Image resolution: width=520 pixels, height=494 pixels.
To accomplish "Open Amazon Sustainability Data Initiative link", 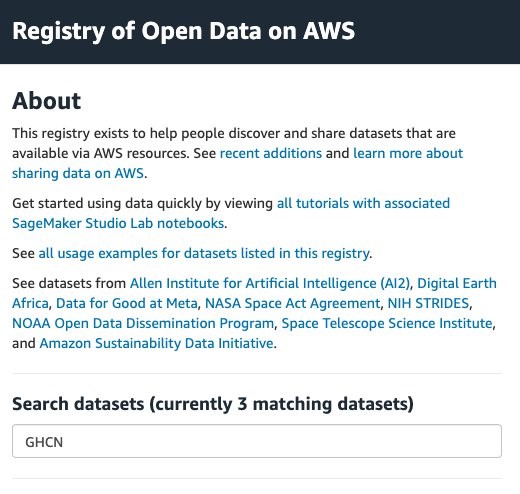I will point(156,343).
